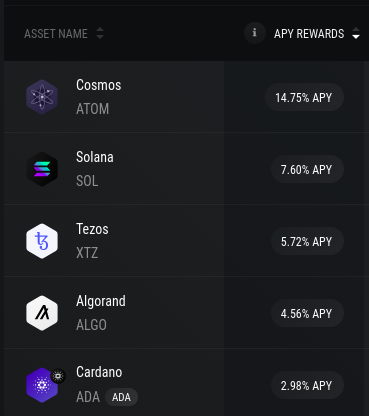This screenshot has height=416, width=369.
Task: Select the 7.60% APY pill
Action: point(307,169)
